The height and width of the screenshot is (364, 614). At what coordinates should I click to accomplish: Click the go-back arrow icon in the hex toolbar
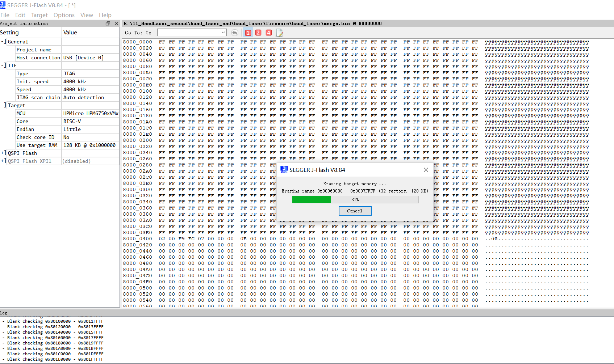pos(235,33)
